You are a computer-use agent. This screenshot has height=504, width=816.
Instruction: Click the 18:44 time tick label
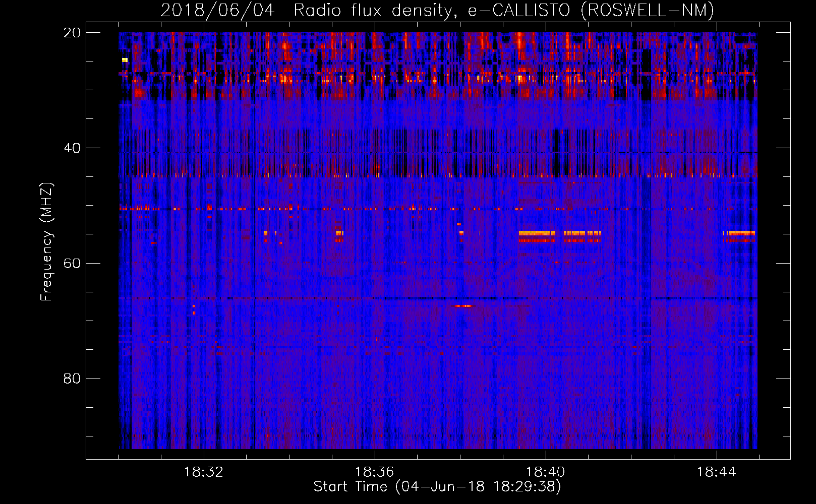coord(717,472)
